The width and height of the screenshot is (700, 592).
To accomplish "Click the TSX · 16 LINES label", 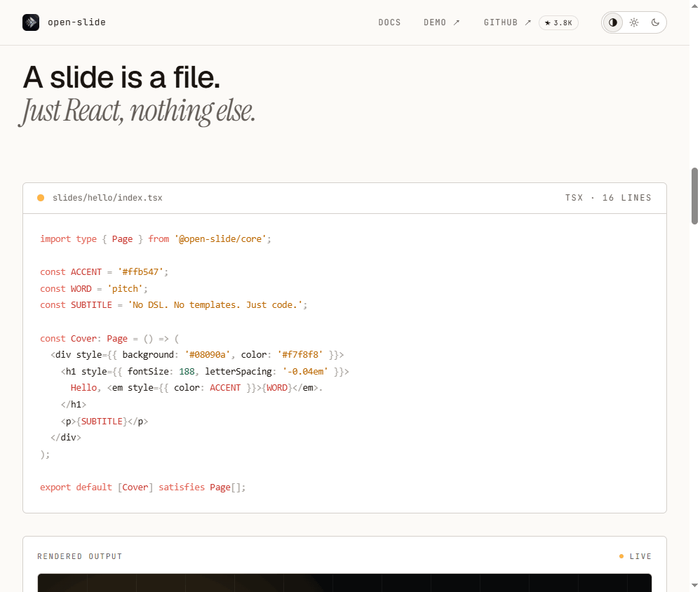I will 608,198.
